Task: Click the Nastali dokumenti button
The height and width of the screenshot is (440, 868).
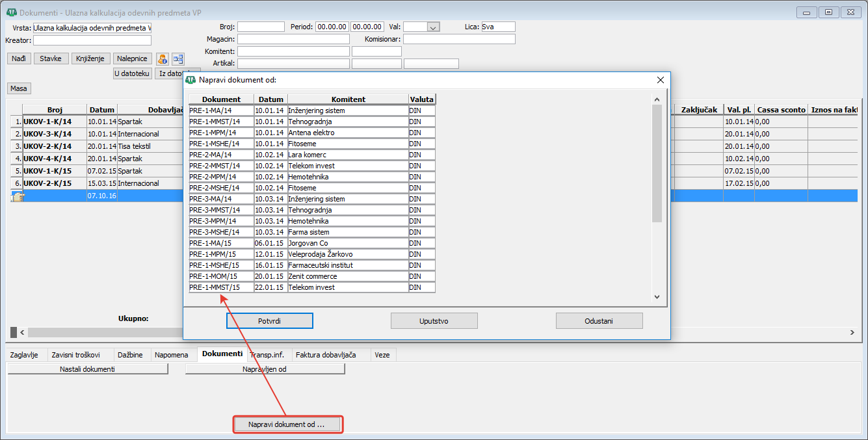Action: pyautogui.click(x=88, y=369)
